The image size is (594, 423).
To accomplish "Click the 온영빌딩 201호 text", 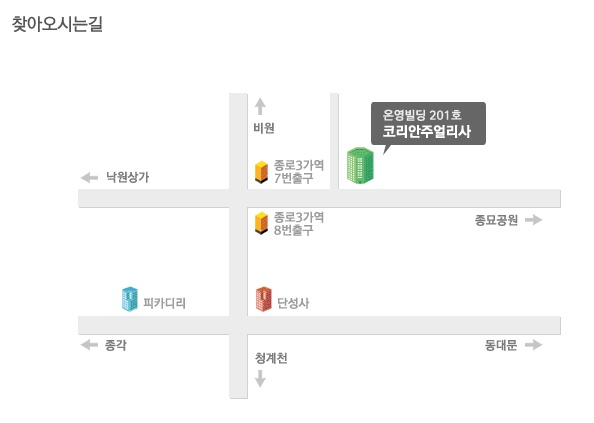I will 422,115.
